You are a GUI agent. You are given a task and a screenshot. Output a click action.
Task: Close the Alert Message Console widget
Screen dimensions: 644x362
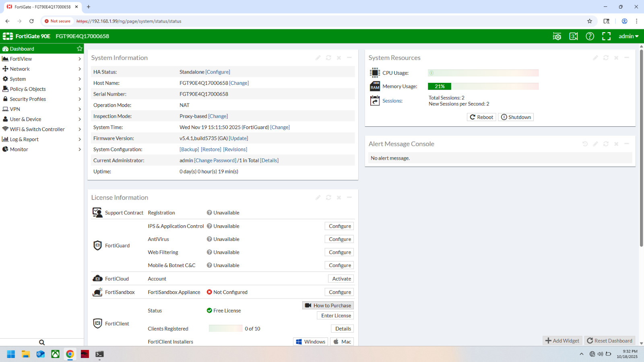pos(616,144)
